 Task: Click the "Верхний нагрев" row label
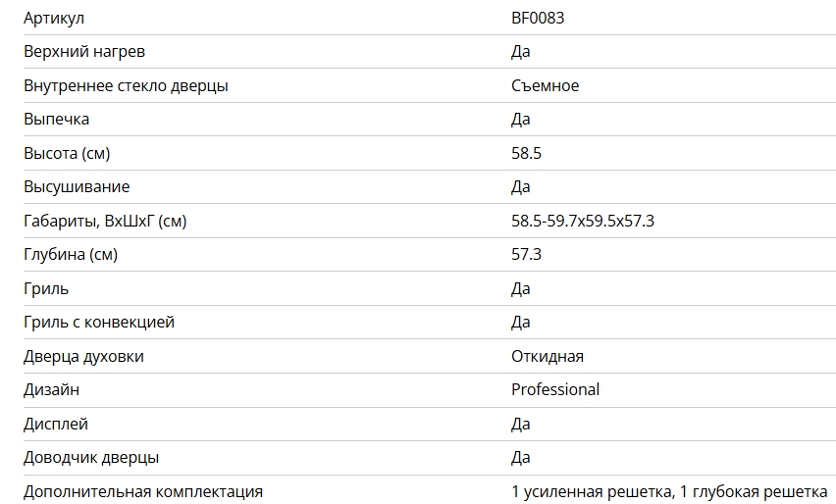84,51
